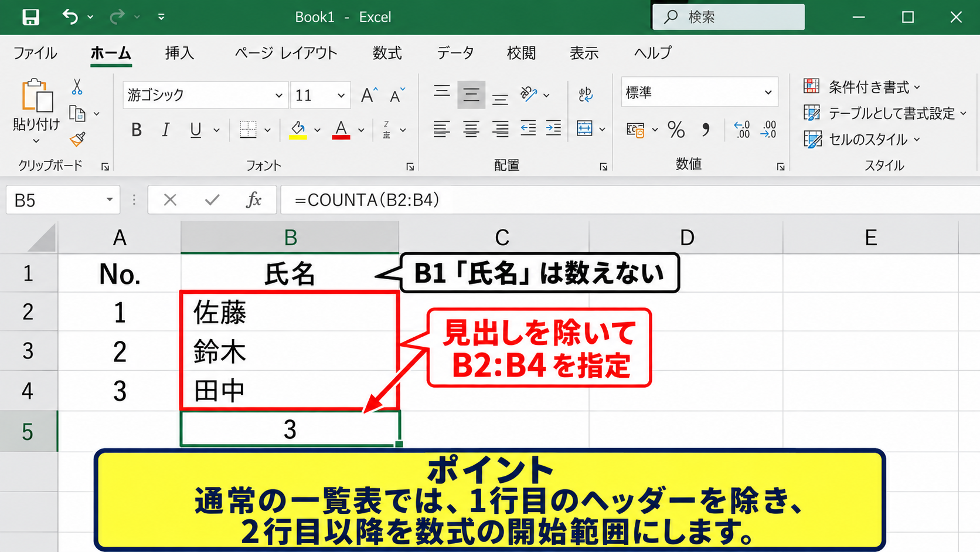The width and height of the screenshot is (980, 552).
Task: Align text to the left
Action: pos(442,128)
